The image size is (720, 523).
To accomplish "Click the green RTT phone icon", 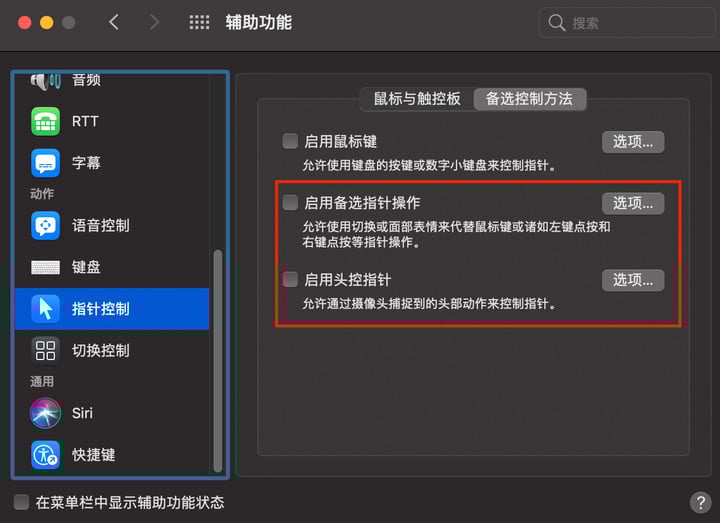I will coord(45,121).
